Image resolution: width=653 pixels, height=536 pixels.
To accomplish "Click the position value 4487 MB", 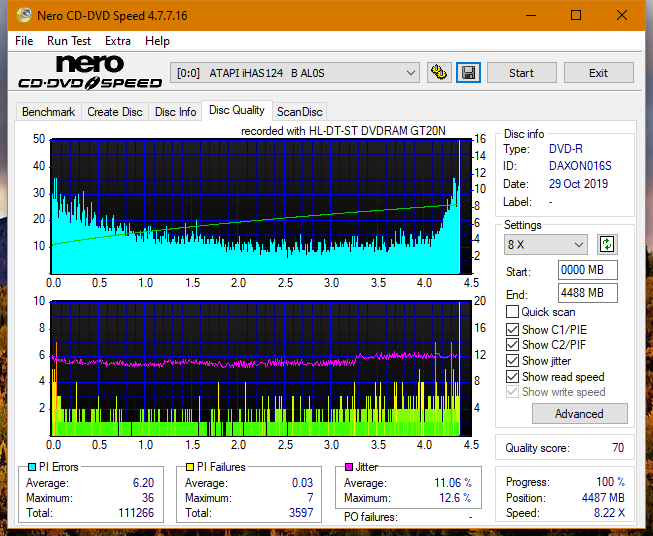I will click(603, 498).
